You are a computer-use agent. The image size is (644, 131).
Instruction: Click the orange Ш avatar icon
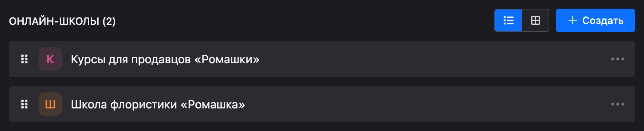[50, 104]
